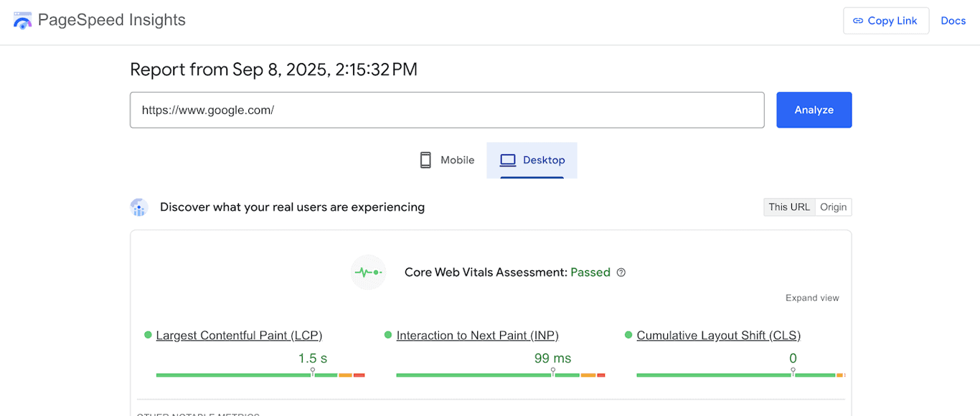Image resolution: width=980 pixels, height=416 pixels.
Task: Click the LCP distribution bar marker
Action: [x=312, y=370]
